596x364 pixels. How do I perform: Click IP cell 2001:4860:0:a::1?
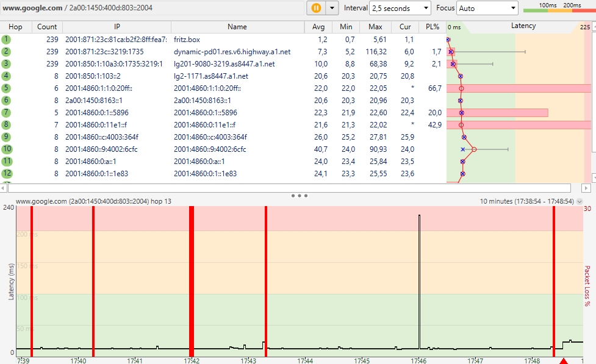click(90, 161)
